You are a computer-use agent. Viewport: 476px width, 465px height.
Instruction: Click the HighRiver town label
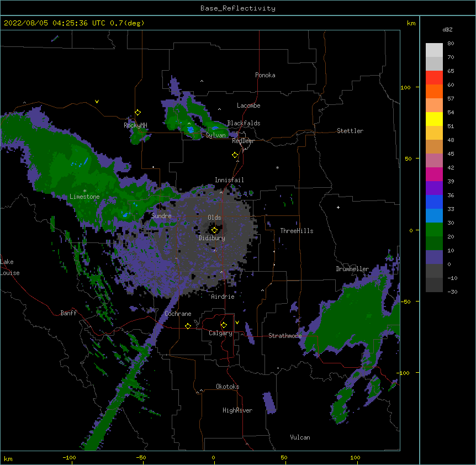click(x=237, y=410)
